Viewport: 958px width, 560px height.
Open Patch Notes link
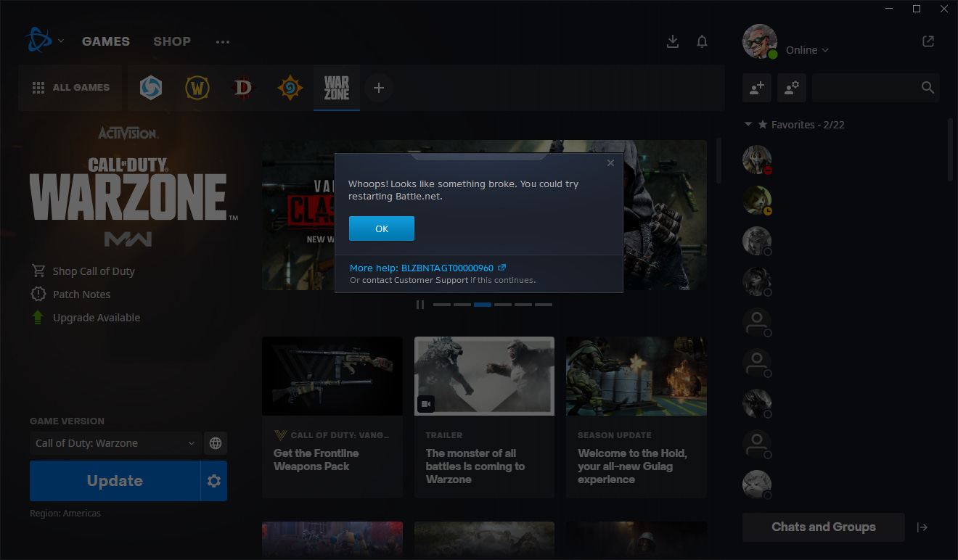(x=82, y=295)
